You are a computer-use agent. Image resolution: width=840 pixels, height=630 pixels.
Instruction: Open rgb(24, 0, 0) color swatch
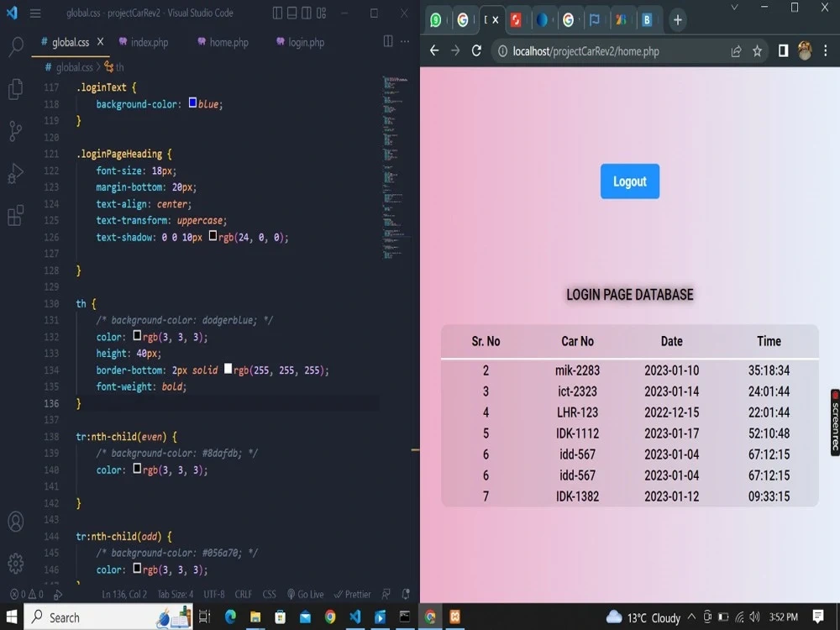click(x=213, y=236)
